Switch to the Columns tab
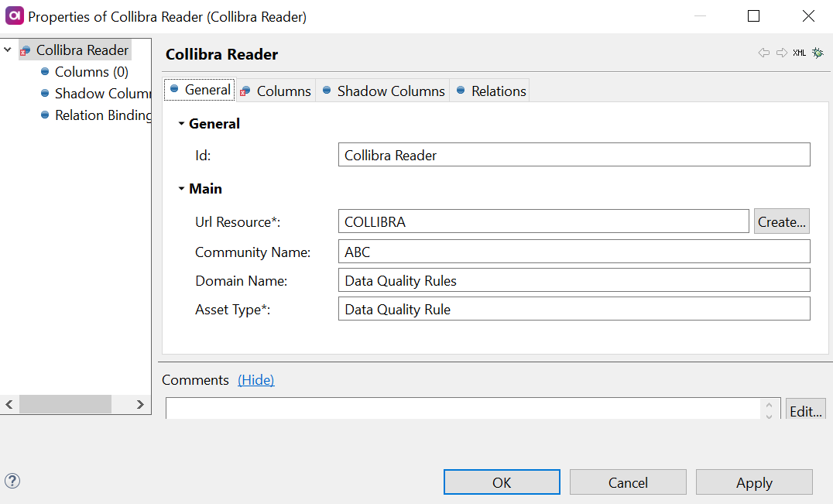Screen dimensions: 833x504 [x=276, y=91]
